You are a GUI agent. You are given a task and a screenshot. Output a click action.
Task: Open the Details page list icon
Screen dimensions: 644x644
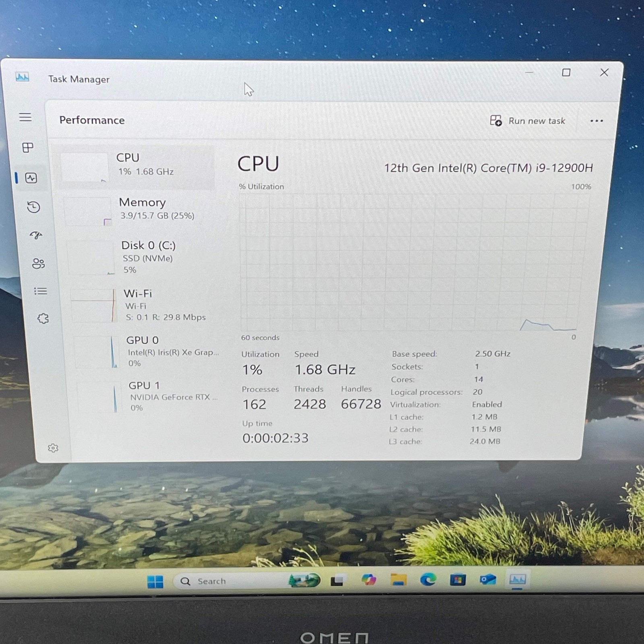(41, 291)
